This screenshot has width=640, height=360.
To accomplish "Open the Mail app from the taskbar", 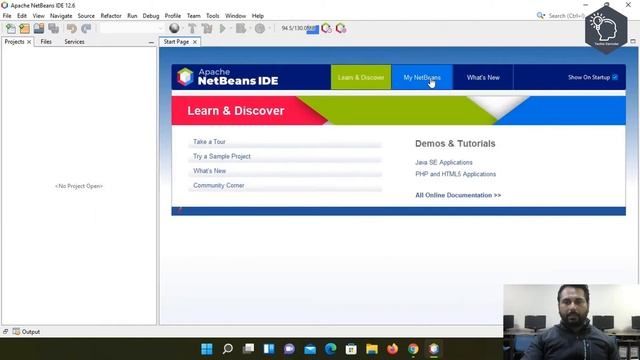I will [x=310, y=349].
